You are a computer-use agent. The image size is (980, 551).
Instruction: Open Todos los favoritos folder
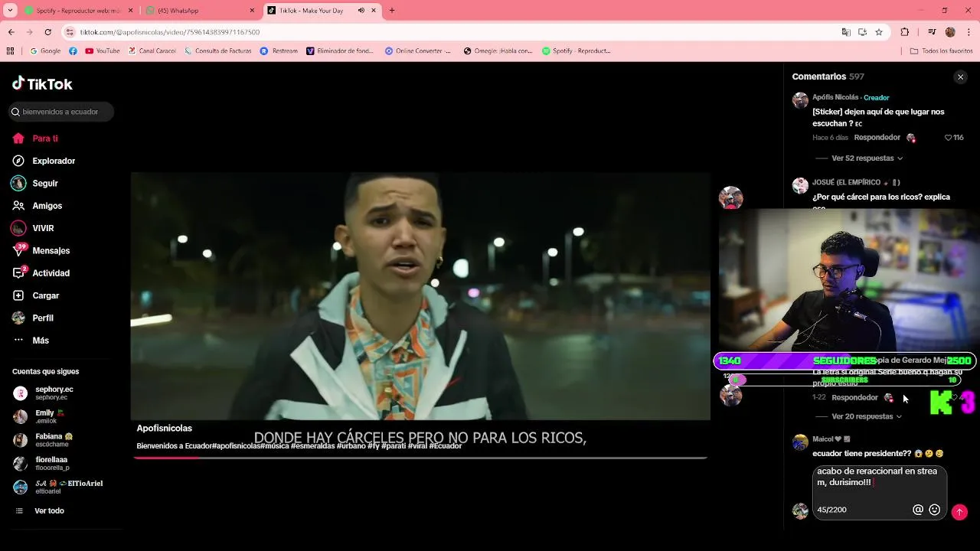(941, 51)
